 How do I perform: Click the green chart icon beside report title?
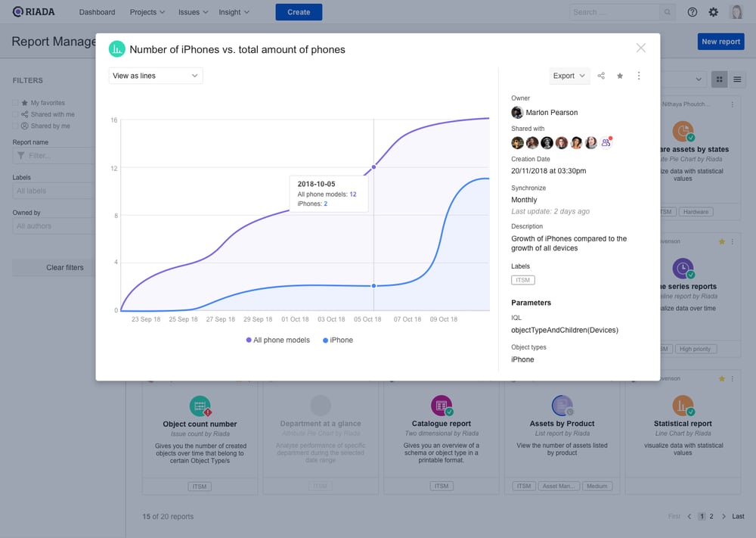coord(117,49)
